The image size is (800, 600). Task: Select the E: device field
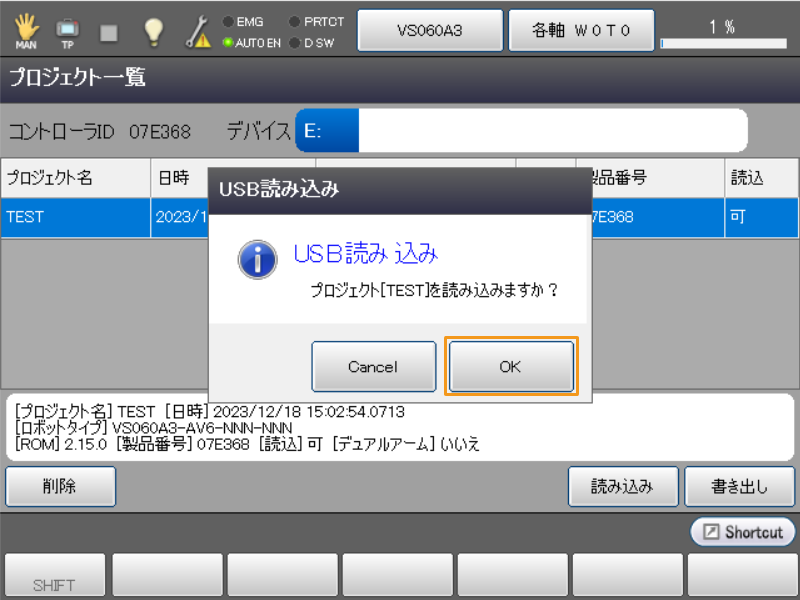[521, 131]
